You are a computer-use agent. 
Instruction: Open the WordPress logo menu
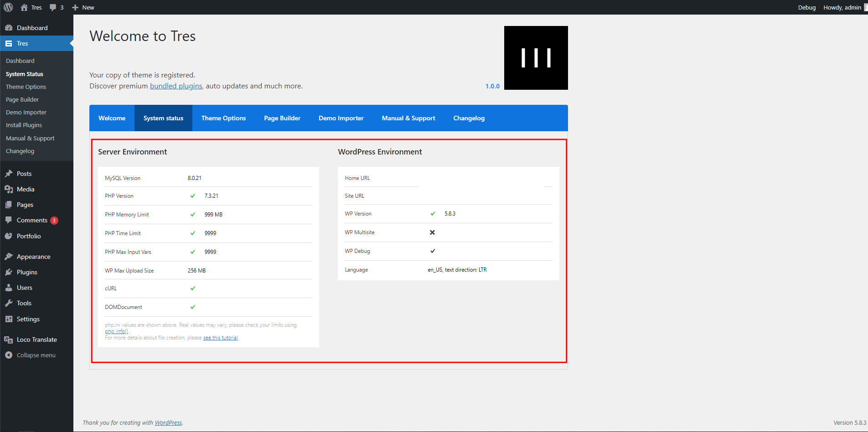(x=8, y=7)
